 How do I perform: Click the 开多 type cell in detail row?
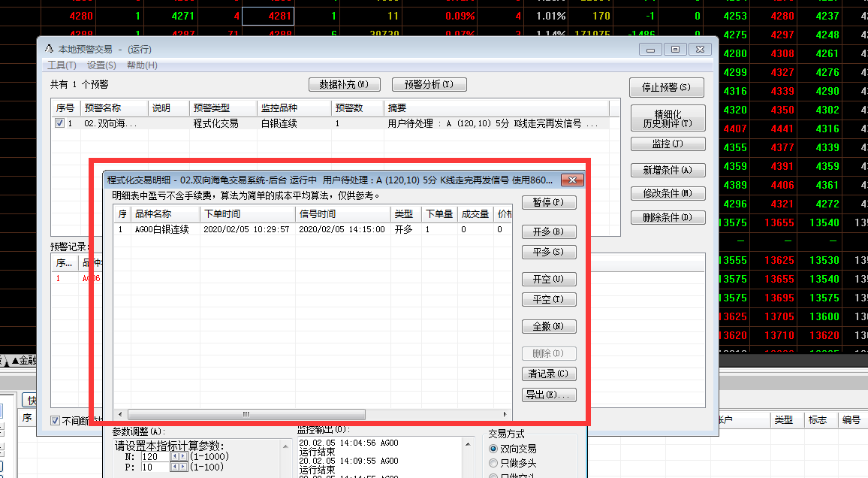coord(403,229)
